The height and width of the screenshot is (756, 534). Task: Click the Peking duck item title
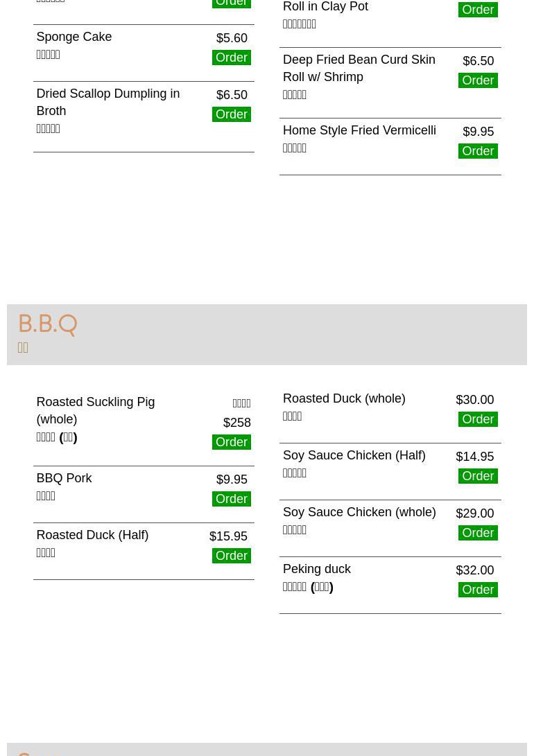(316, 569)
